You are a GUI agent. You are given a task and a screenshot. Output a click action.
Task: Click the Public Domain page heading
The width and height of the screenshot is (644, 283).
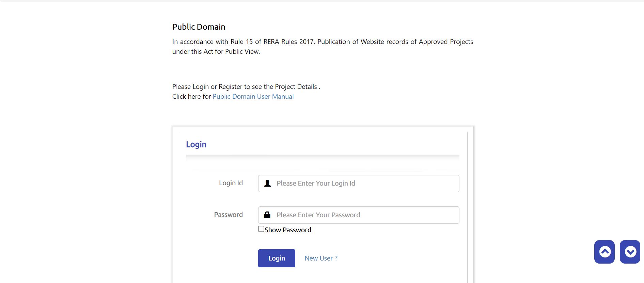coord(199,27)
